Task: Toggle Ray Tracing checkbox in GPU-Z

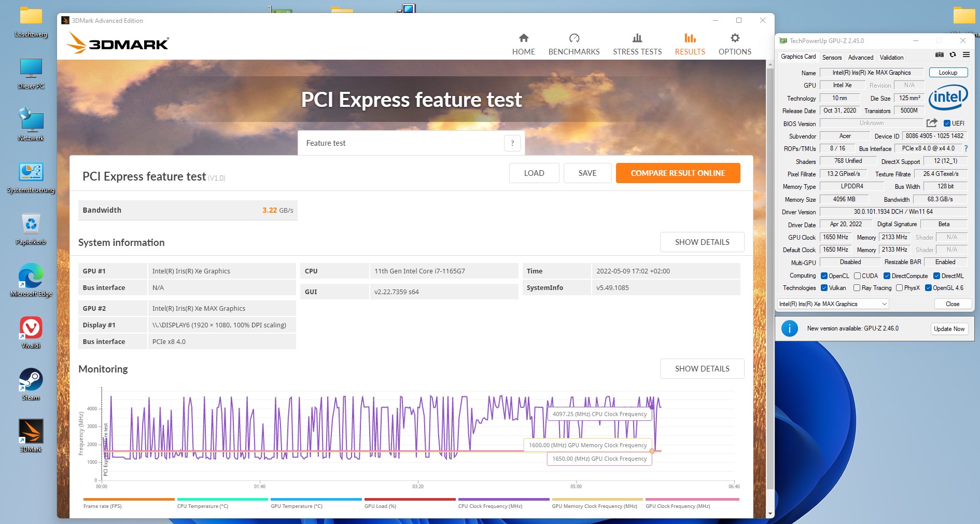Action: click(857, 288)
